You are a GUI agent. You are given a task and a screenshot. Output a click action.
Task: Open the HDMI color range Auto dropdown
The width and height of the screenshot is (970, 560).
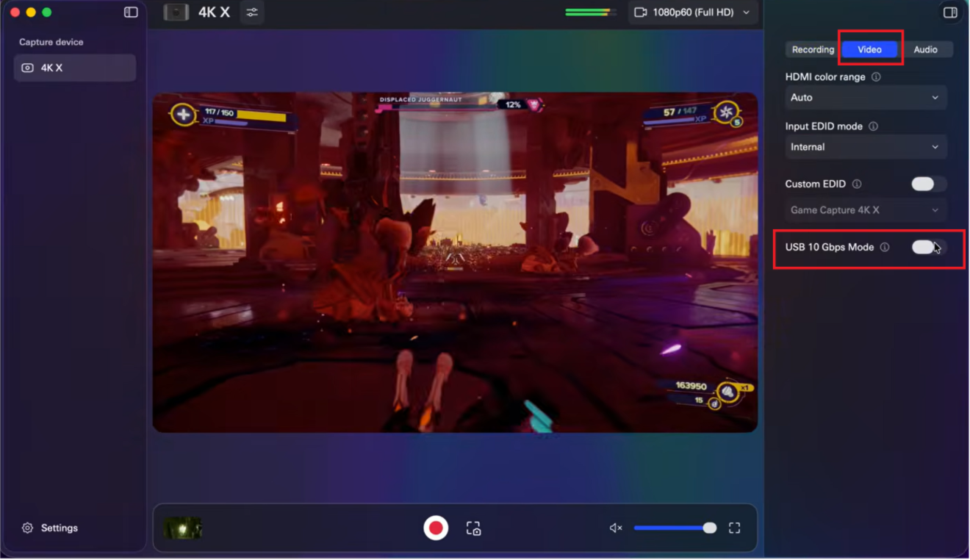866,98
